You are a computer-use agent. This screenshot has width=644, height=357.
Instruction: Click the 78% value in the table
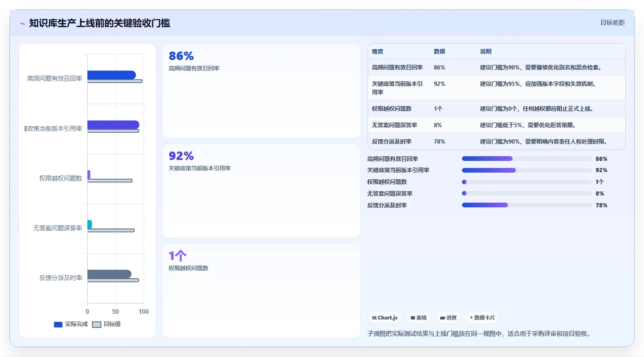(x=440, y=142)
